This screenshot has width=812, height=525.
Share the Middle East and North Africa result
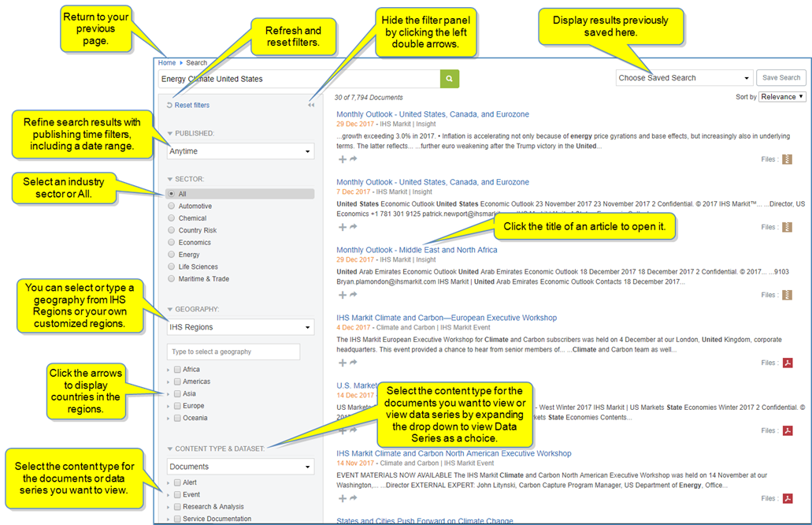[353, 294]
